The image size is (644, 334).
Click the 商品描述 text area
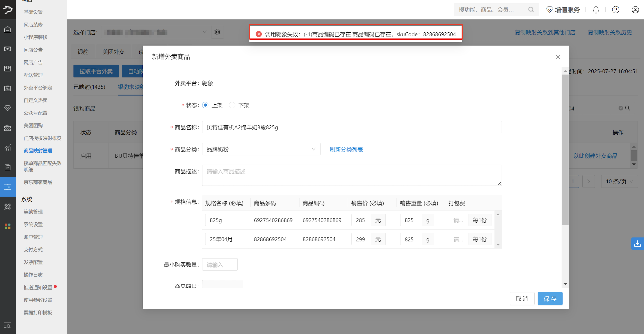pyautogui.click(x=352, y=175)
